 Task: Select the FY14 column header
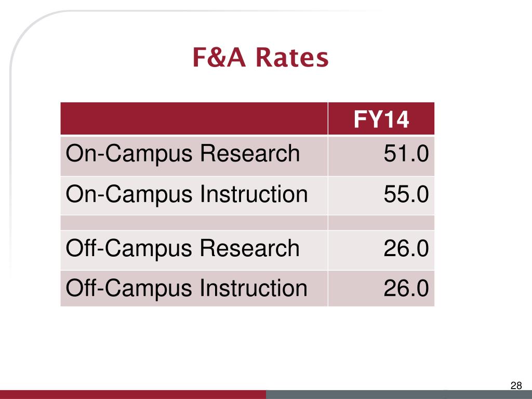coord(381,119)
